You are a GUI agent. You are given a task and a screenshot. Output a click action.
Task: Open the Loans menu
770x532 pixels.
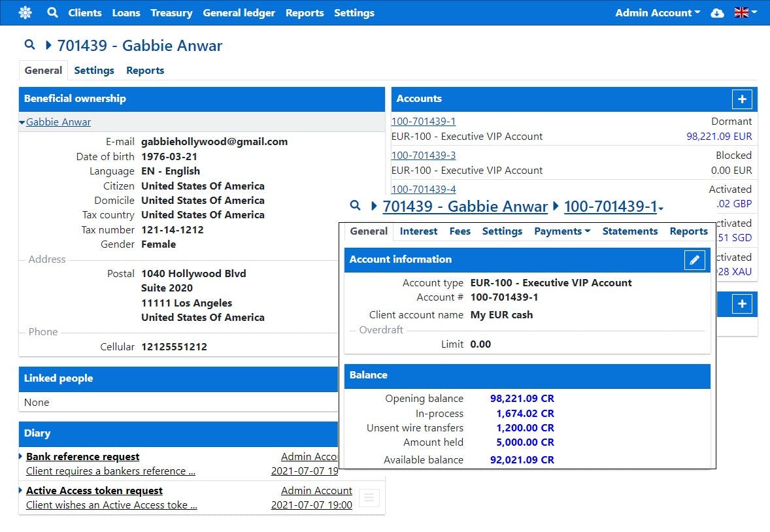tap(126, 13)
